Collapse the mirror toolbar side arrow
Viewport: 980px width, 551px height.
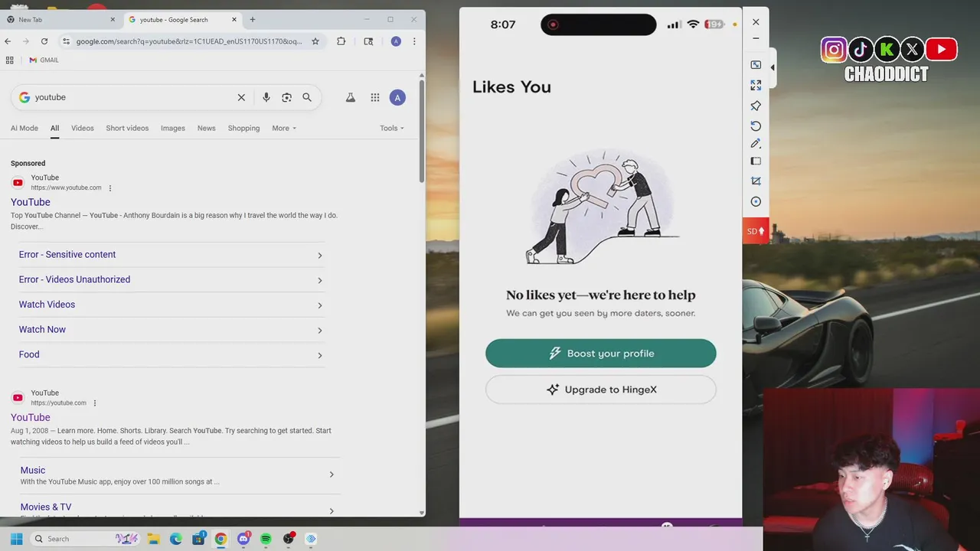tap(773, 67)
